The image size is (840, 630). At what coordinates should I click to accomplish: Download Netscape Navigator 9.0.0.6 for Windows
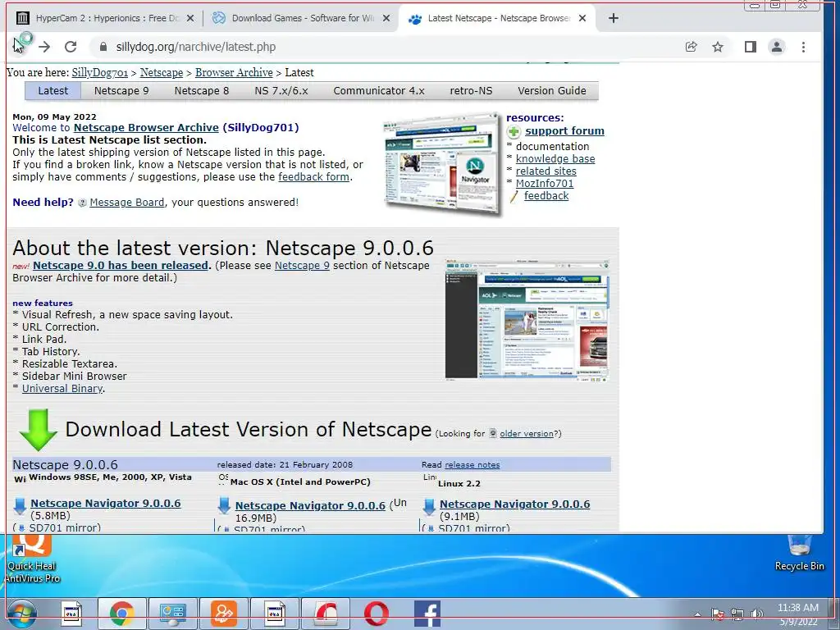point(106,503)
